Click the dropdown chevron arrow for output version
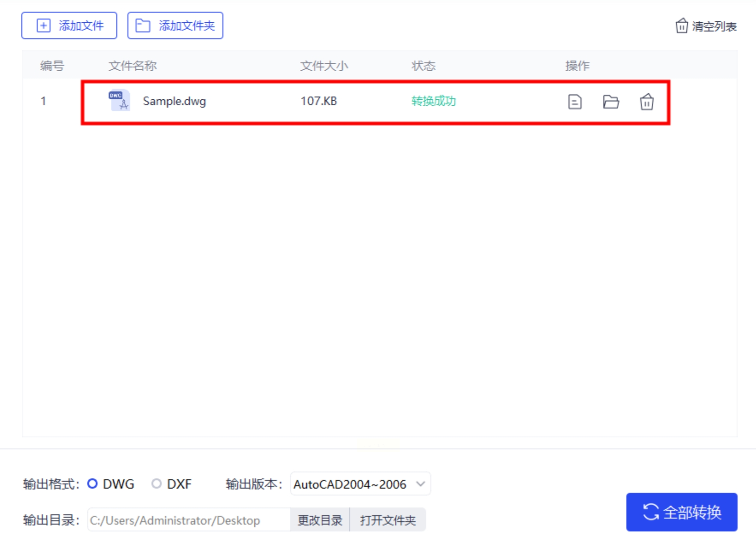Viewport: 756px width, 546px height. 421,484
